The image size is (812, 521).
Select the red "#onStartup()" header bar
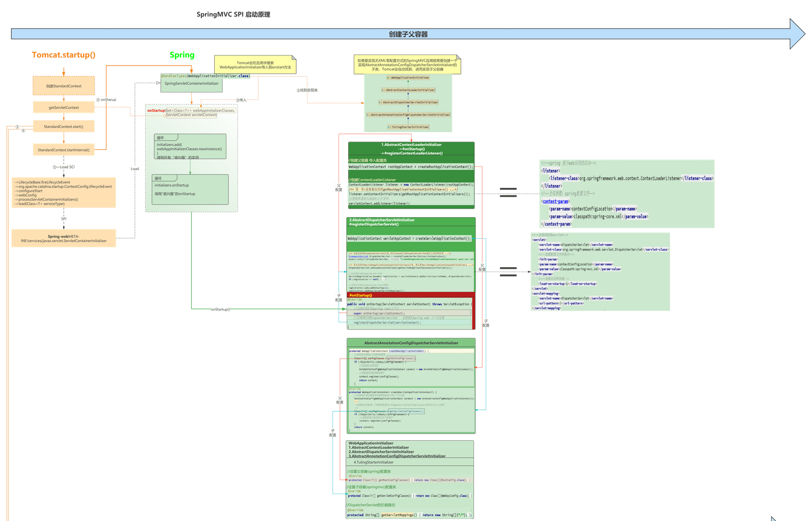(x=410, y=295)
